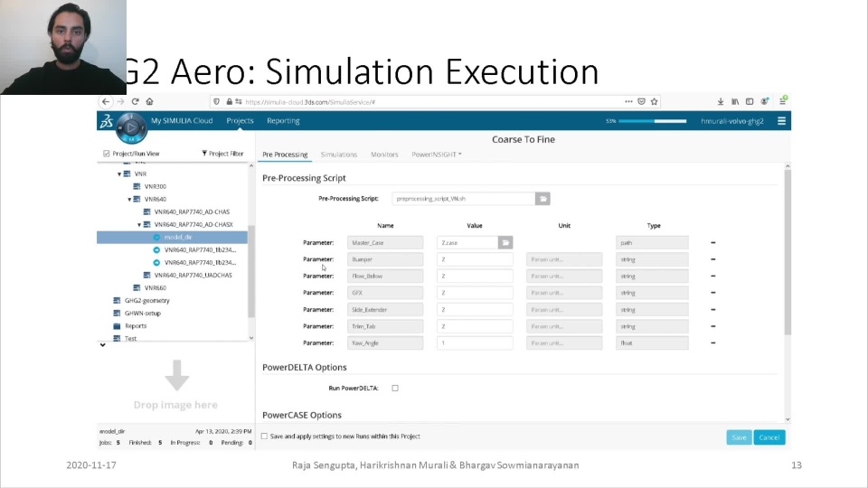The width and height of the screenshot is (868, 488).
Task: Select GHWN-setup project
Action: pos(142,314)
